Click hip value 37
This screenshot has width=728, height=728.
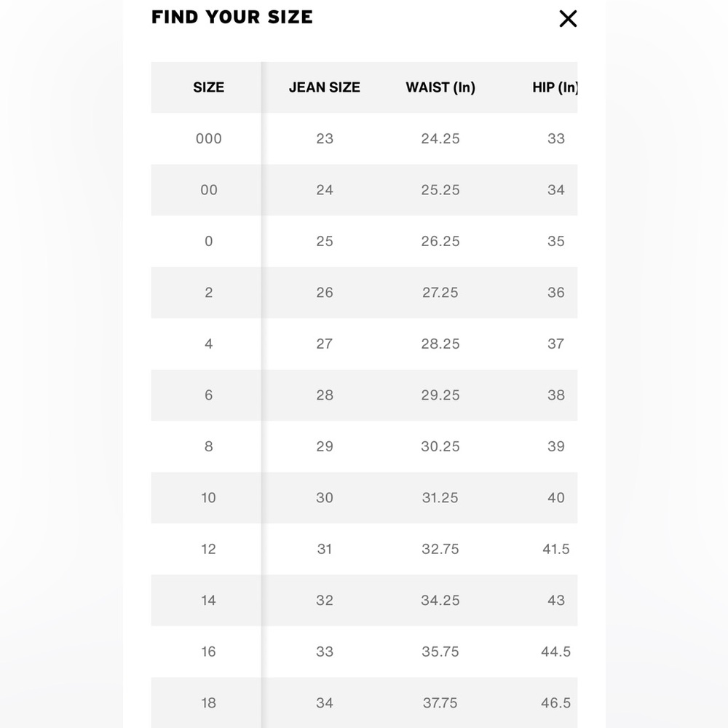[x=555, y=344]
